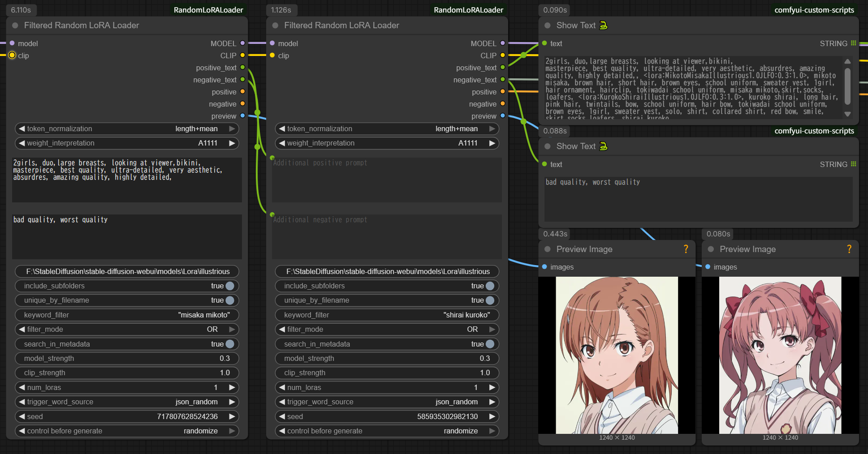This screenshot has height=454, width=868.
Task: Click the green prompt-input dot on Additional positive prompt
Action: click(x=272, y=158)
